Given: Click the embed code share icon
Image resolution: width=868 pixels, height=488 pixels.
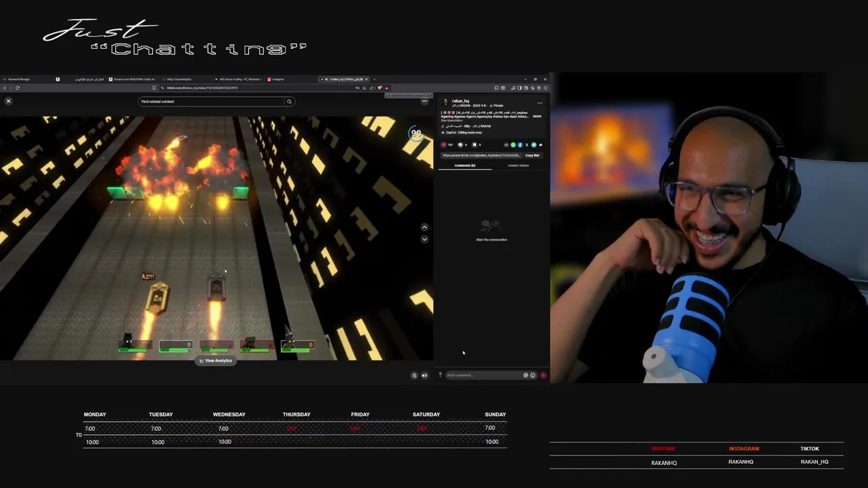Looking at the screenshot, I should pyautogui.click(x=506, y=145).
